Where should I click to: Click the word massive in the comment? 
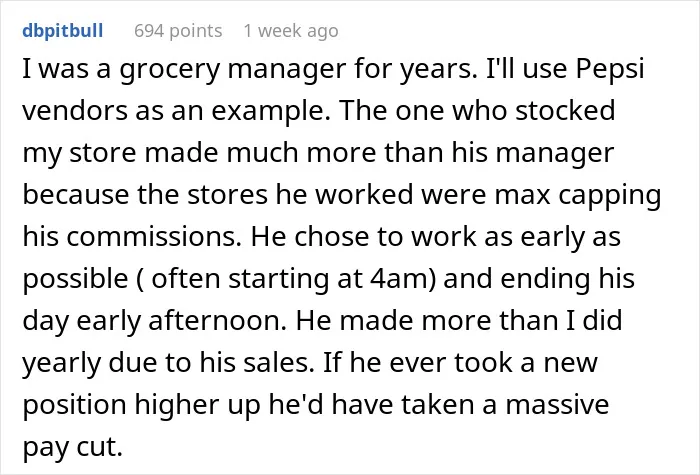point(557,404)
